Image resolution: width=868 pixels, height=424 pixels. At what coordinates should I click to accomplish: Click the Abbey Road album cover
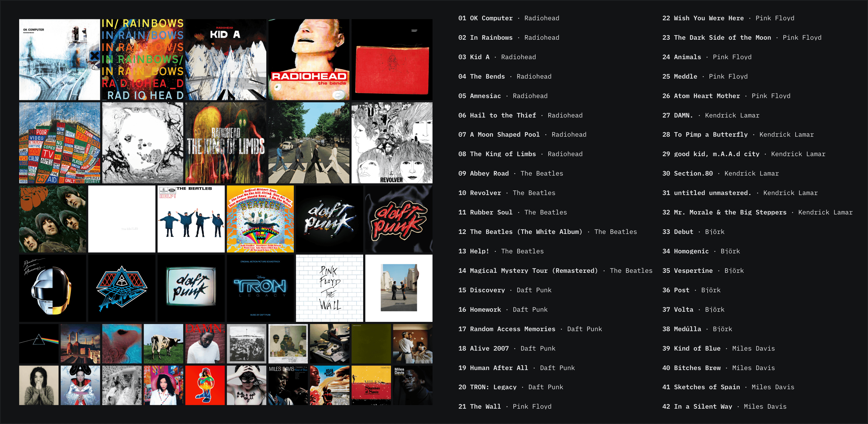309,143
